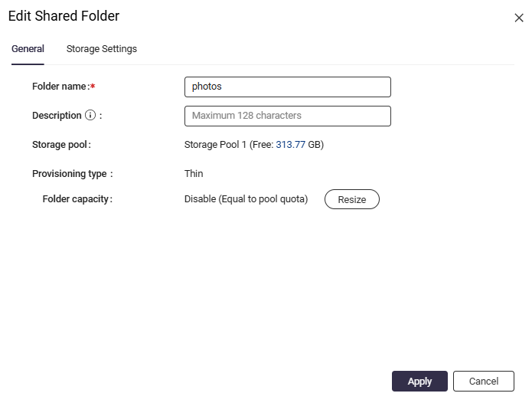Screen dimensions: 532x403
Task: Switch to the General tab
Action: (28, 49)
